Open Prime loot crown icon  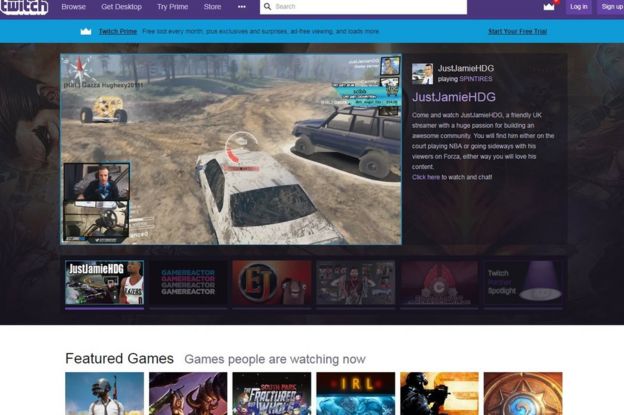[549, 7]
